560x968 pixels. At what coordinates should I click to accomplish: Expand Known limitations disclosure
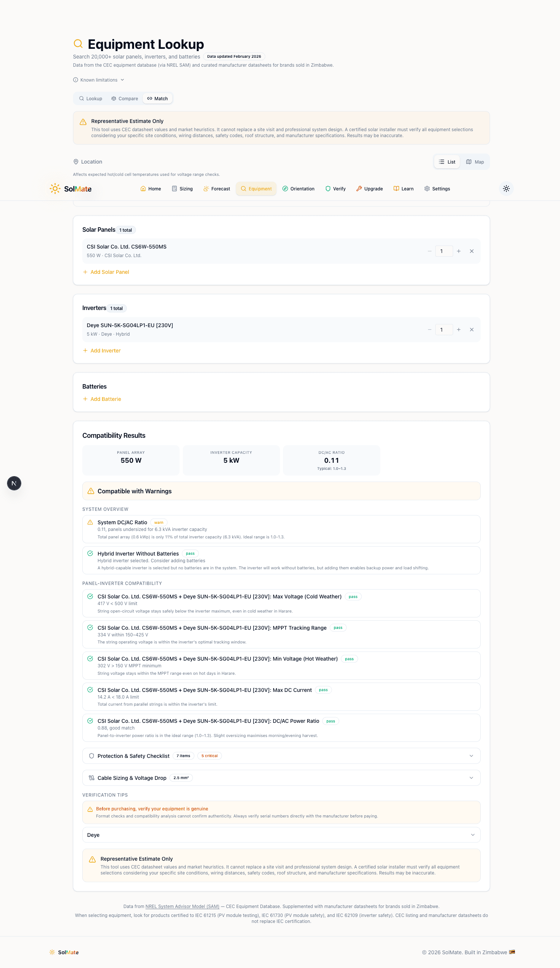(99, 80)
